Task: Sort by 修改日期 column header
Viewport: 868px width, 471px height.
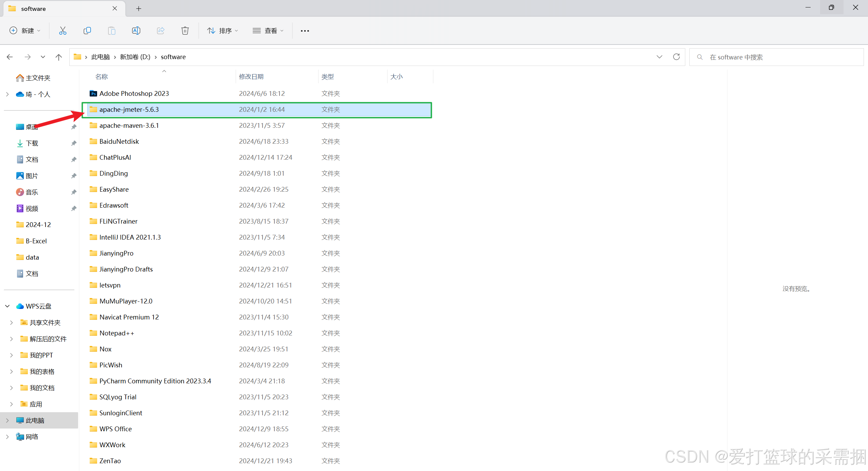Action: coord(251,76)
